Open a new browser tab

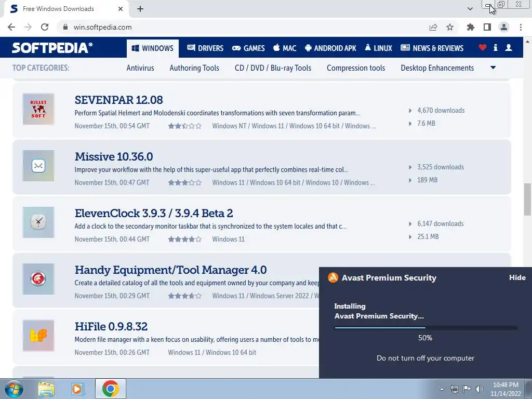click(140, 9)
